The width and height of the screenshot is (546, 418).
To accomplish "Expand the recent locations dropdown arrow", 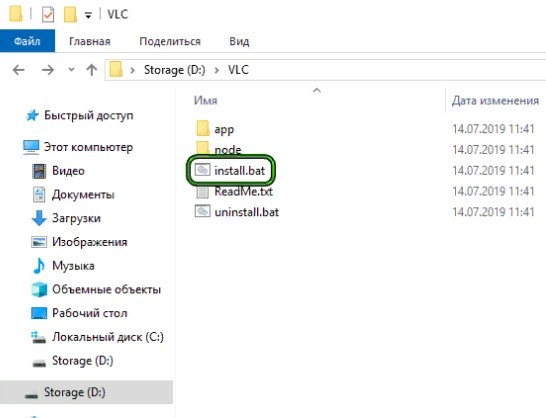I will pos(71,70).
